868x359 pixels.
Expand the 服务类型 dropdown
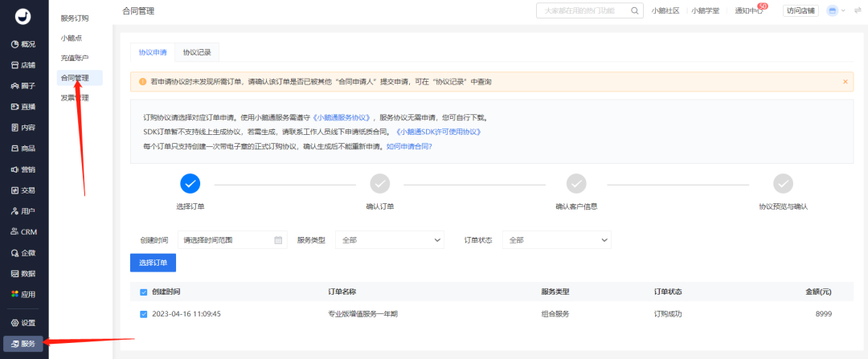pos(389,239)
